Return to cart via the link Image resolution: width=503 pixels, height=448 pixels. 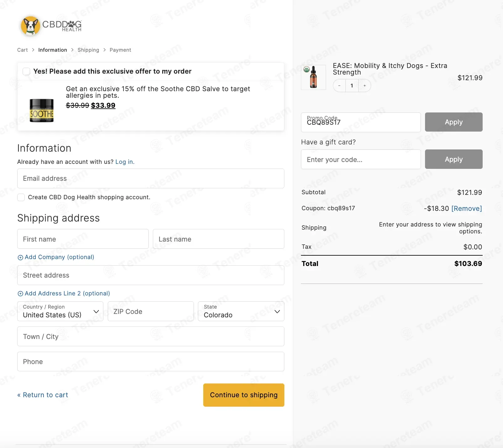[43, 395]
